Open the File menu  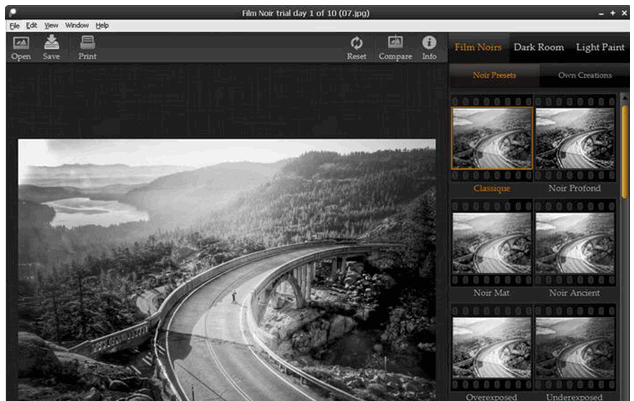pyautogui.click(x=14, y=25)
